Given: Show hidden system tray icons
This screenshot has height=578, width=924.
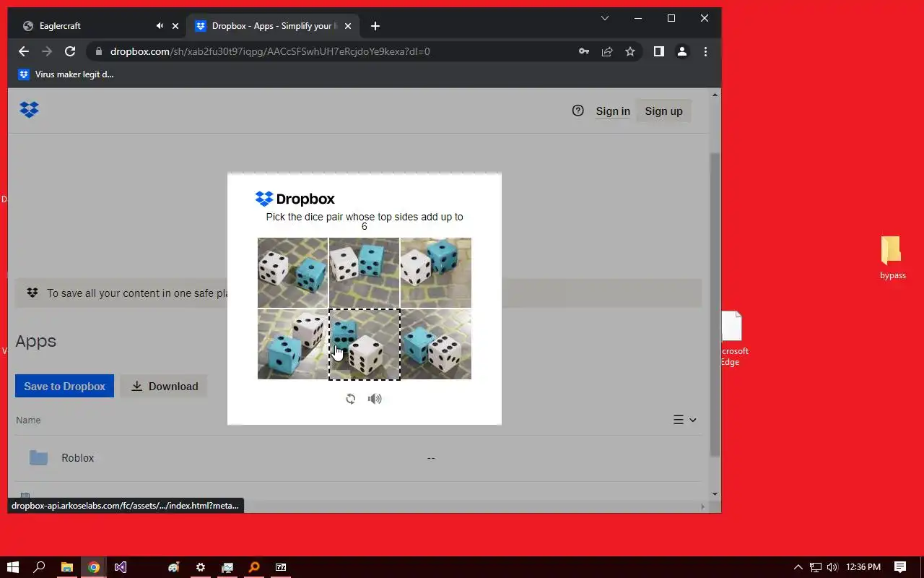Looking at the screenshot, I should (798, 567).
